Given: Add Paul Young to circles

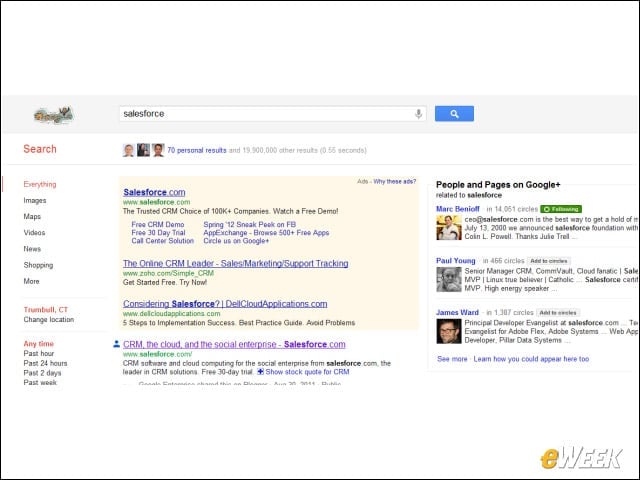Looking at the screenshot, I should [x=549, y=261].
